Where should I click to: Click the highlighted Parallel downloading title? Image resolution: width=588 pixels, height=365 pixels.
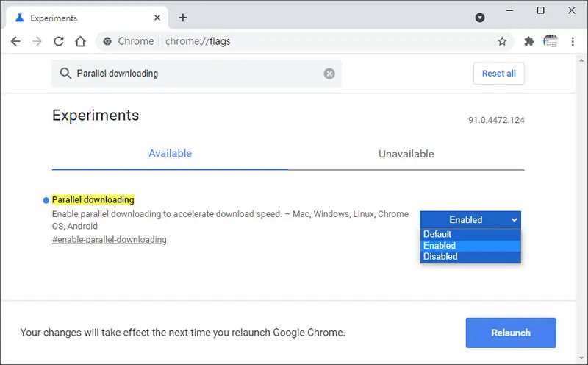click(x=93, y=199)
